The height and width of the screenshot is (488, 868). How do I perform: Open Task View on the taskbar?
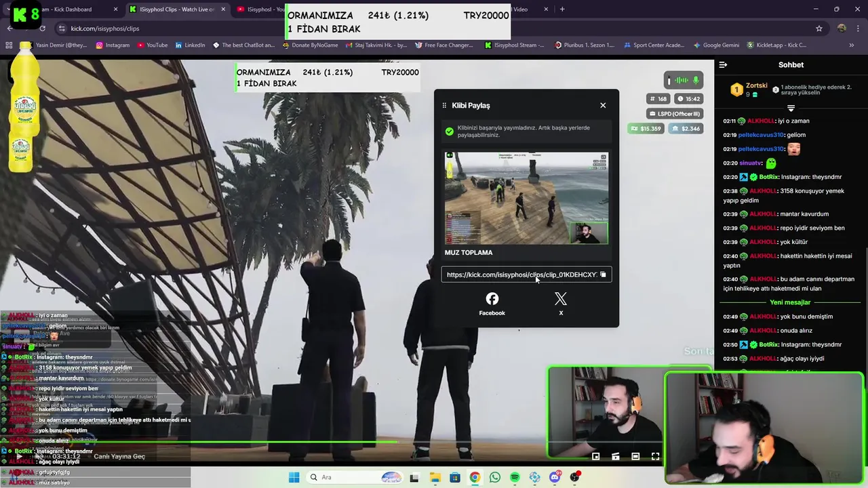(x=414, y=477)
